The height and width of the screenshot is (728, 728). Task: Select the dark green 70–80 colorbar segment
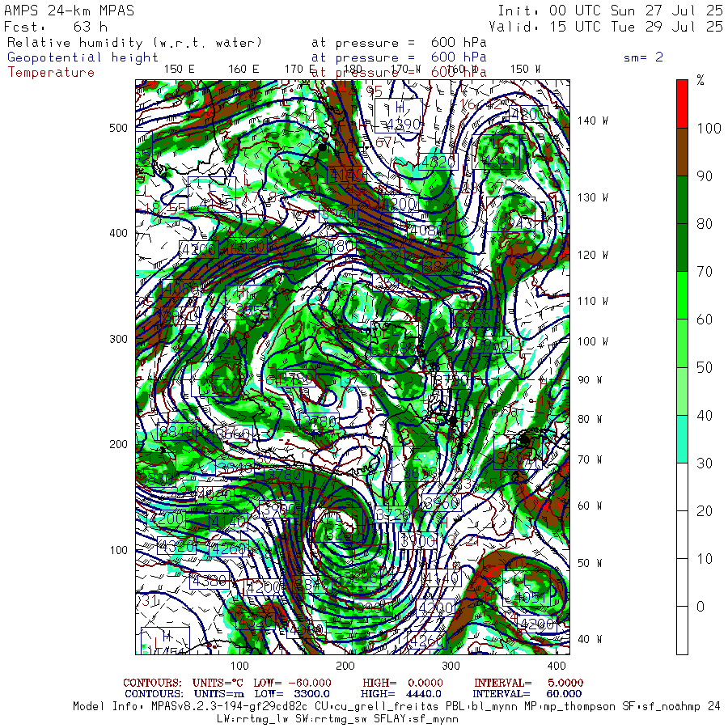[682, 248]
